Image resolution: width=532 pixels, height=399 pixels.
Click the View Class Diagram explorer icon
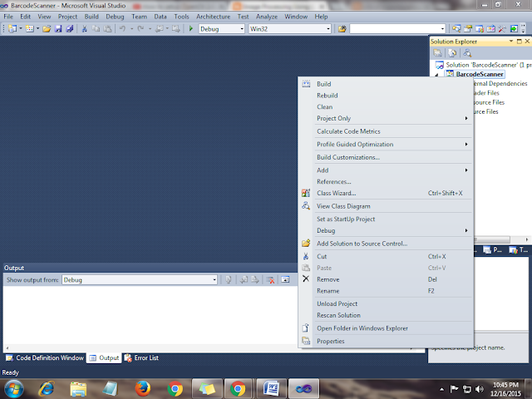(467, 53)
